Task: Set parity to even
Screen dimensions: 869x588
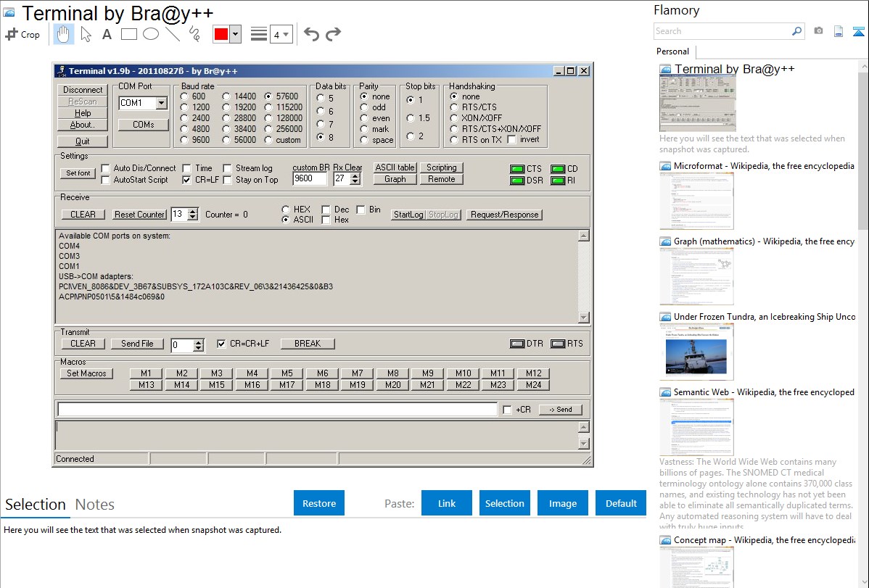Action: 363,119
